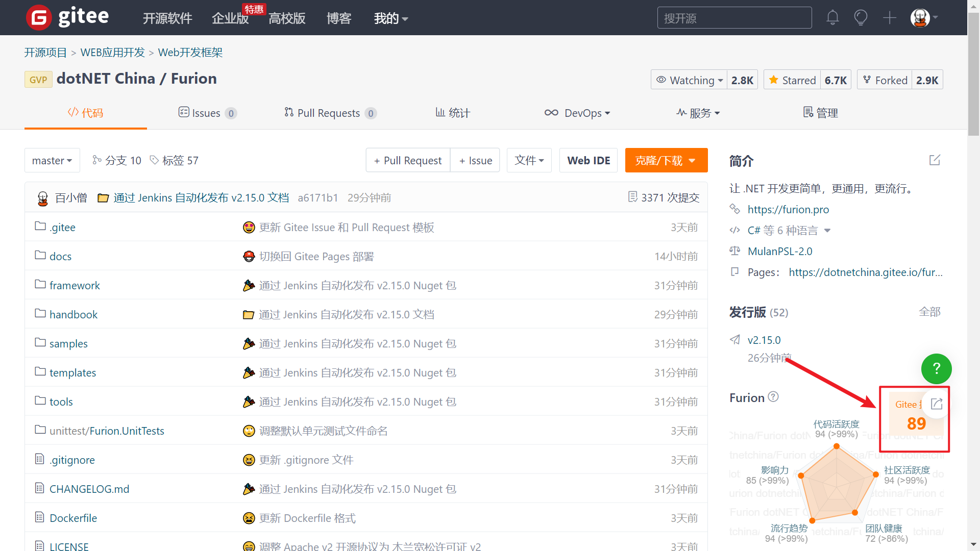Open the https://furion.pro link
The width and height of the screenshot is (980, 551).
coord(788,209)
